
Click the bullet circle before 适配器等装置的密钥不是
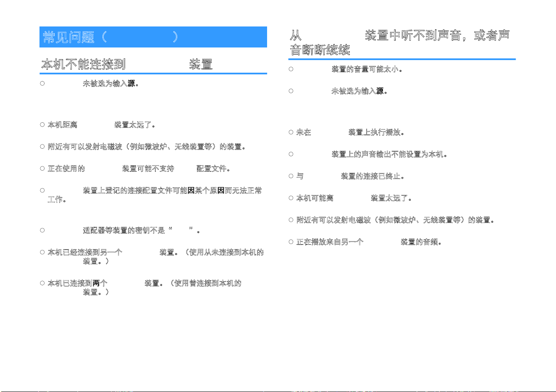pyautogui.click(x=42, y=230)
